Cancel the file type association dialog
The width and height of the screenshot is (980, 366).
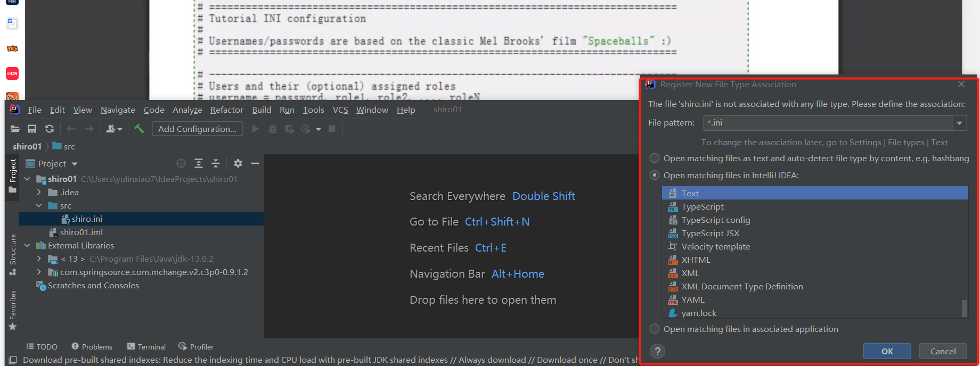pyautogui.click(x=943, y=351)
